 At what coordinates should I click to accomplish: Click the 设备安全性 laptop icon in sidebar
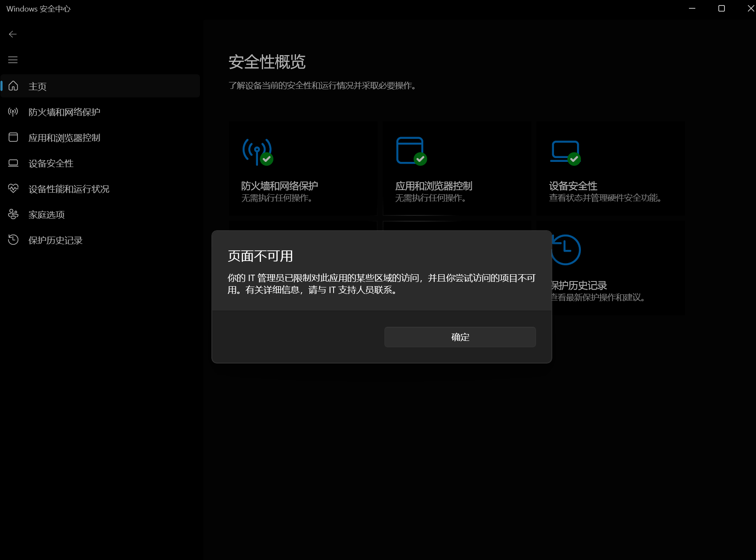click(x=13, y=163)
